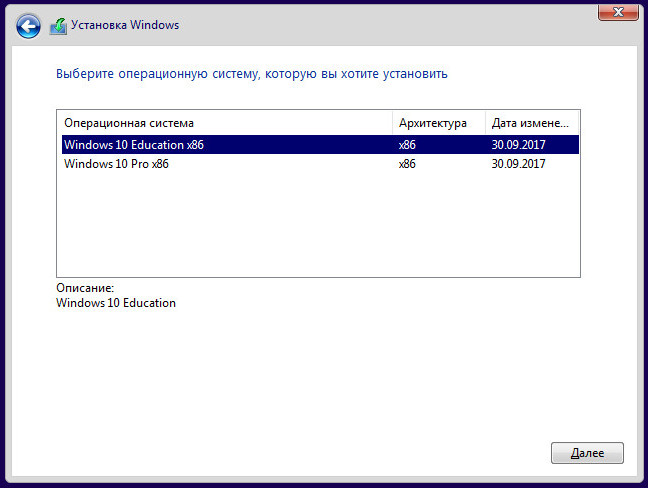Close the Windows Setup window
Image resolution: width=648 pixels, height=488 pixels.
click(x=618, y=12)
